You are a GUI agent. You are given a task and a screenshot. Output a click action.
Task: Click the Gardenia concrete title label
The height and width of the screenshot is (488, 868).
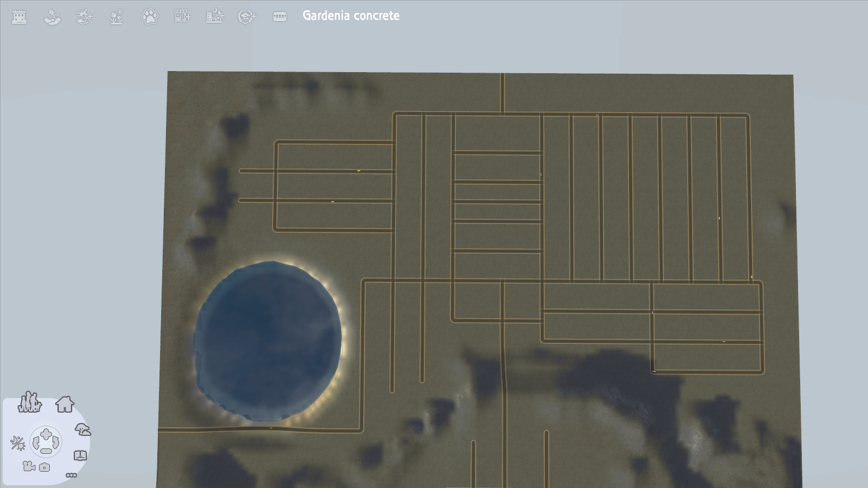pyautogui.click(x=350, y=16)
